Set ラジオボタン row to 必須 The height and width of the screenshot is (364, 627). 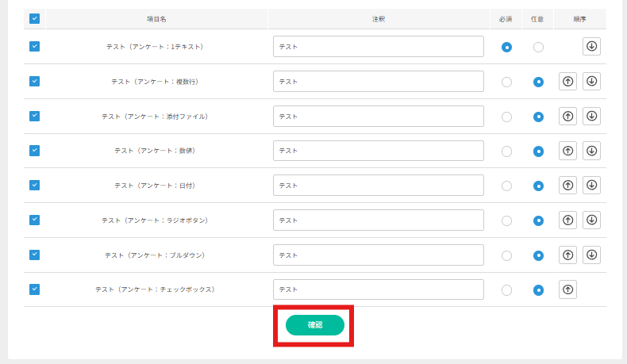coord(506,220)
